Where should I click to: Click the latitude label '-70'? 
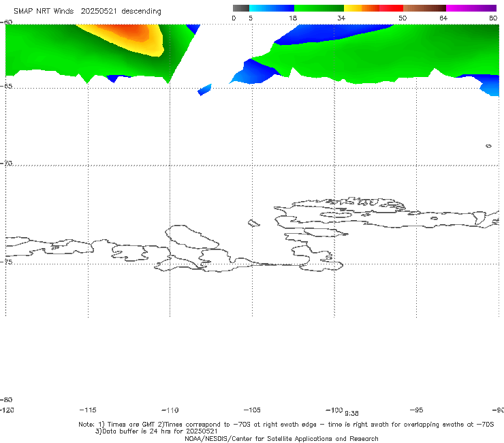tap(6, 164)
